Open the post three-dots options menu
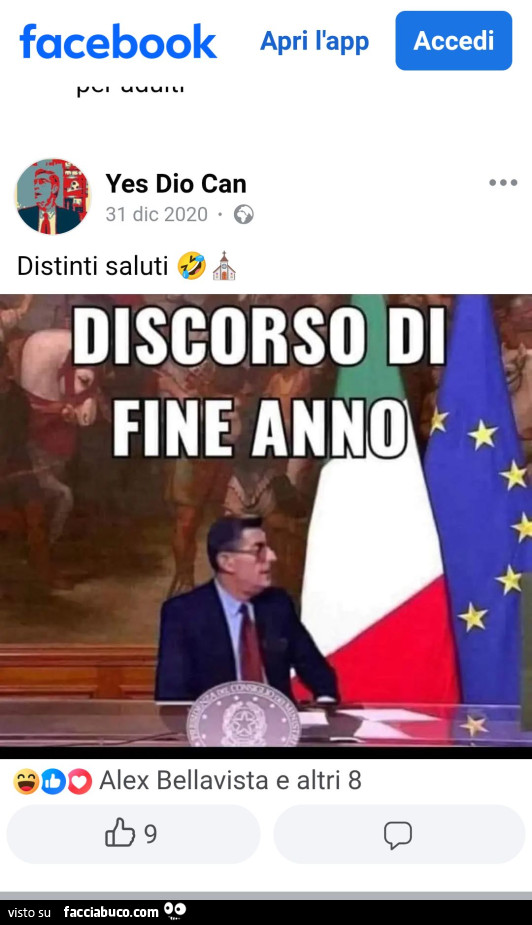 (503, 183)
